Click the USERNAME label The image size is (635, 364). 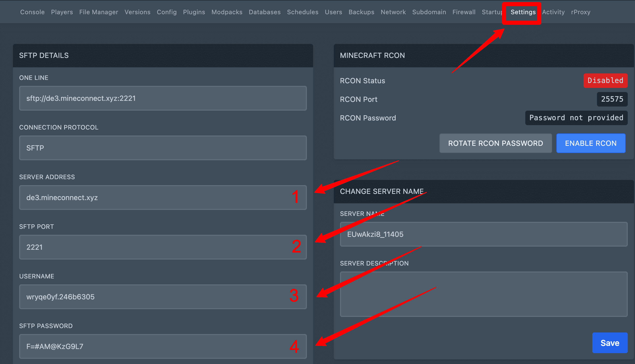pyautogui.click(x=37, y=276)
